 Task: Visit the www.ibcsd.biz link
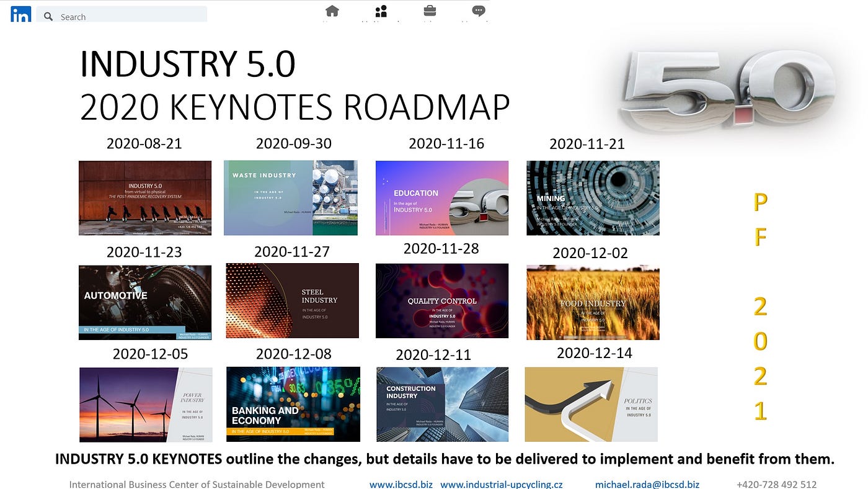pos(401,484)
